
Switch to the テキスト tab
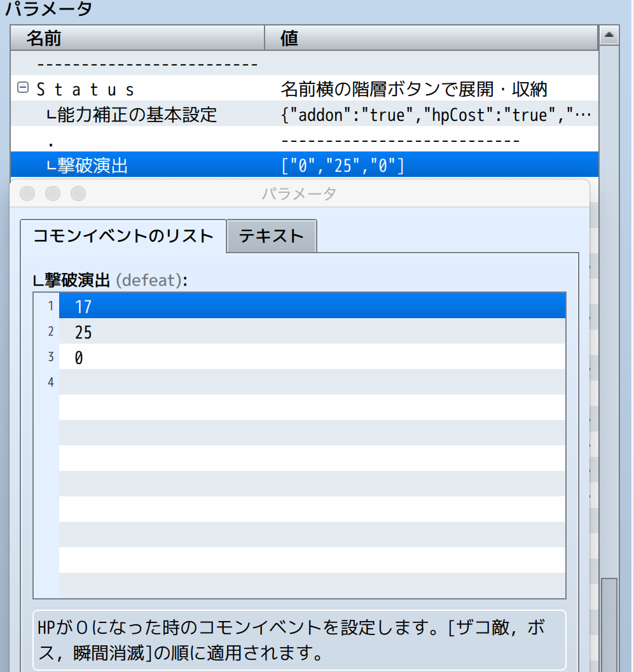coord(272,236)
